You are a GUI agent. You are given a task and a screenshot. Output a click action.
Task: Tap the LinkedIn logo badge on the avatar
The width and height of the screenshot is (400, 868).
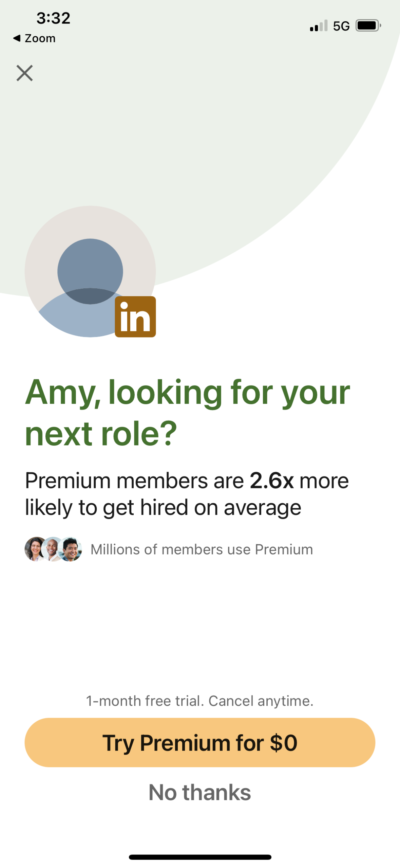(x=135, y=317)
